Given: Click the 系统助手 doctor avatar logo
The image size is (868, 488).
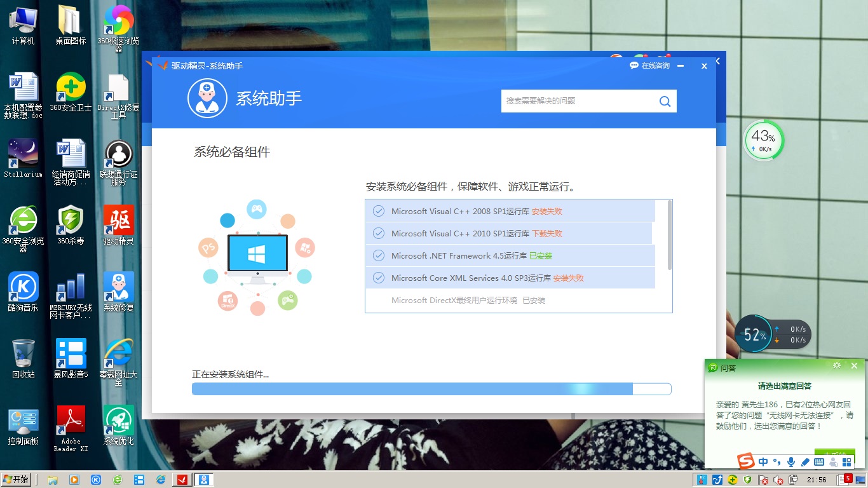Looking at the screenshot, I should click(207, 98).
